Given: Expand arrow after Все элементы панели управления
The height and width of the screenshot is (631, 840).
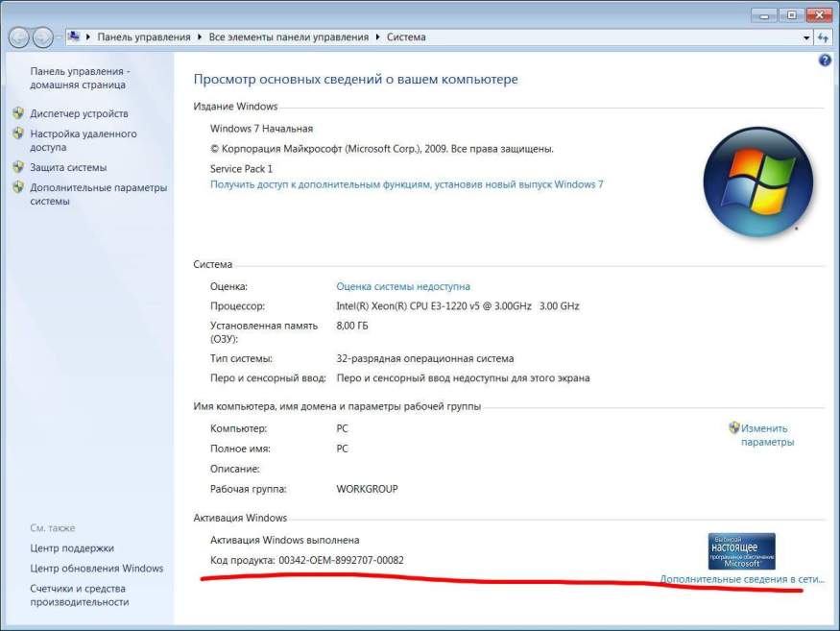Looking at the screenshot, I should tap(377, 37).
